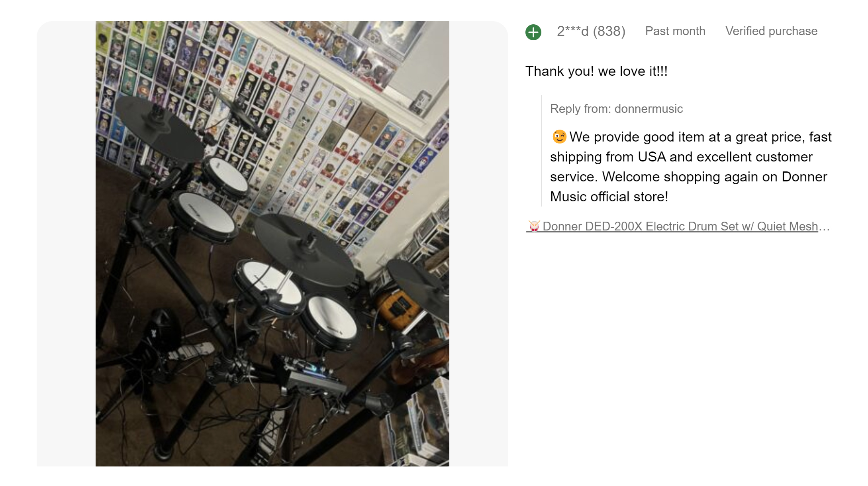Click the Verified purchase label
Screen dimensions: 868x486
(771, 31)
